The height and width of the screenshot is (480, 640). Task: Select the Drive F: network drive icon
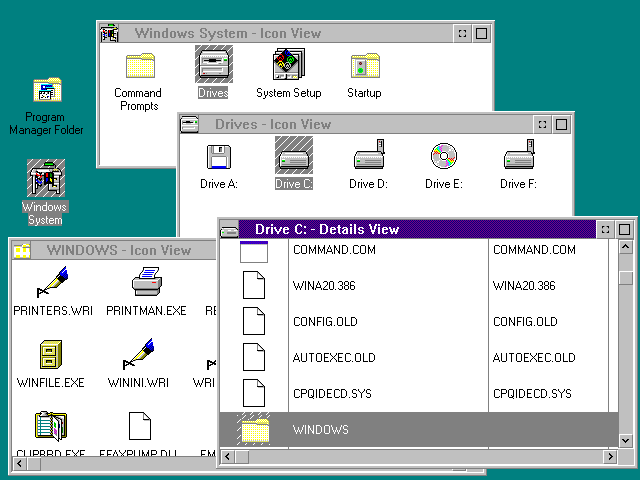[x=518, y=158]
